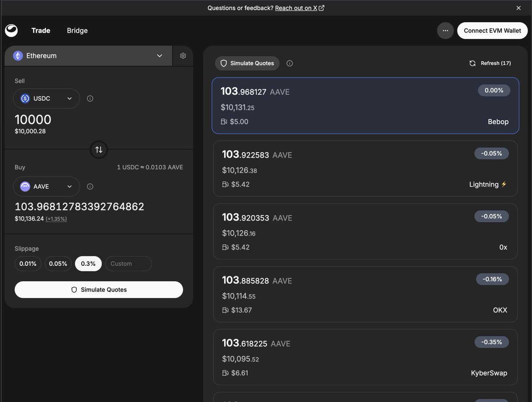Click Refresh (17) quotes button
The image size is (532, 402).
click(x=490, y=63)
